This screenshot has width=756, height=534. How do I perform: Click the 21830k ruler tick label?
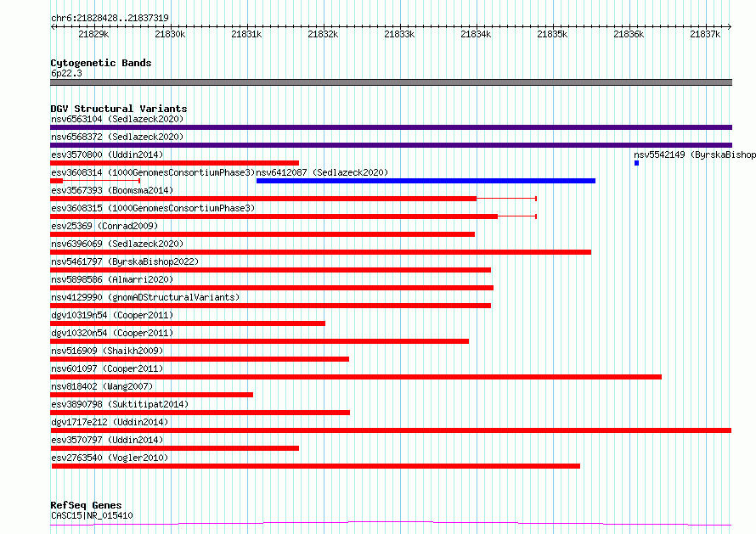click(x=170, y=34)
